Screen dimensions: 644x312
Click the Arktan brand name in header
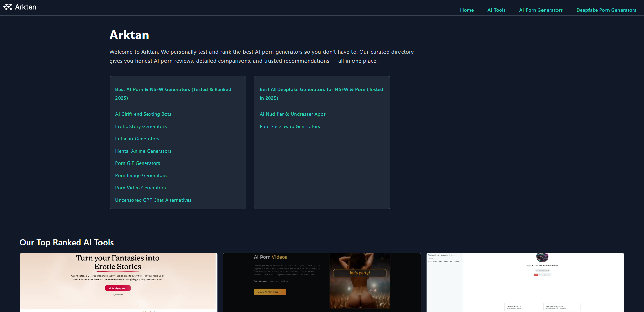click(x=26, y=7)
